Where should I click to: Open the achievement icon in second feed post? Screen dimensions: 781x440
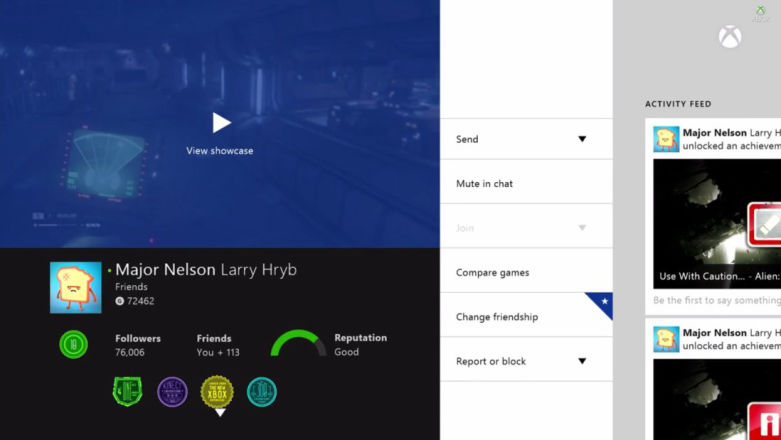coord(765,422)
